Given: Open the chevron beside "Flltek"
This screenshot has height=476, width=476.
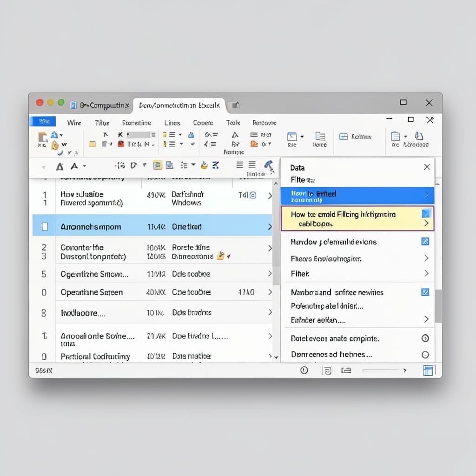Looking at the screenshot, I should pos(426,273).
